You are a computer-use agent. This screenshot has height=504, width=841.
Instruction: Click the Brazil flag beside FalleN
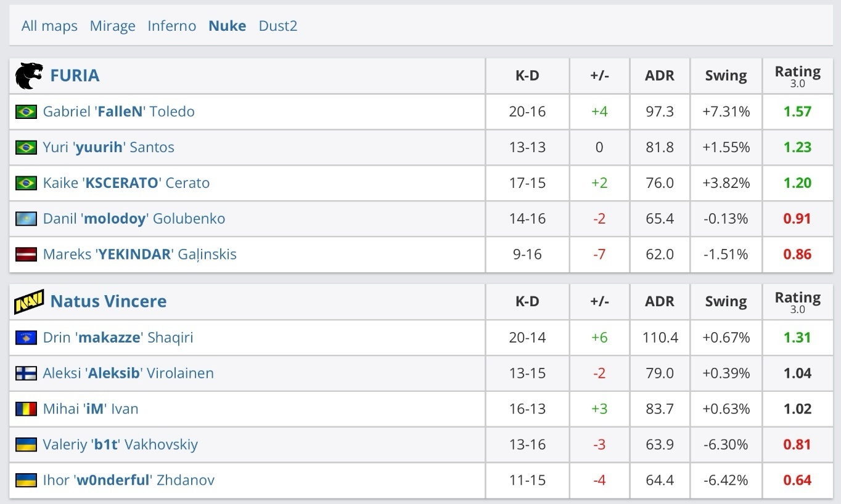click(x=26, y=112)
